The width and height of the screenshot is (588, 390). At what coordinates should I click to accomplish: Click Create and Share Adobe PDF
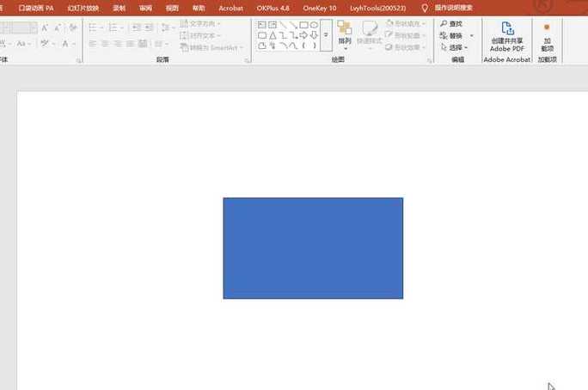click(x=507, y=36)
